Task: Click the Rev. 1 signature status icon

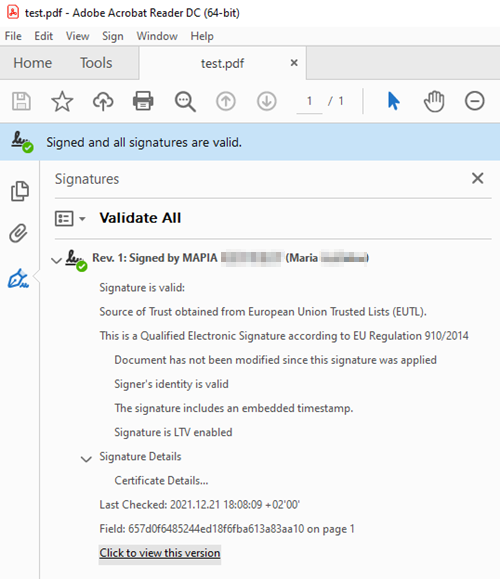Action: 76,260
